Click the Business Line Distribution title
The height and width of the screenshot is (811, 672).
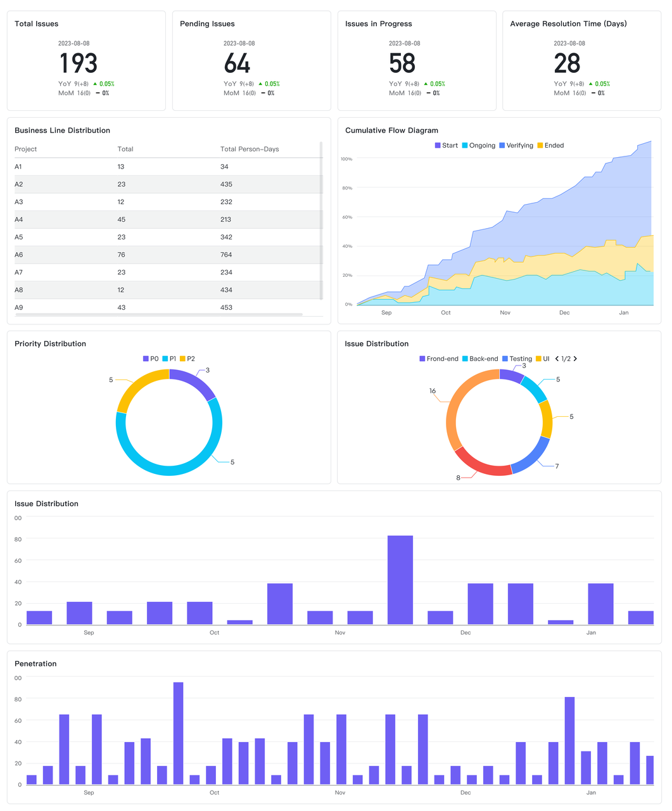62,131
